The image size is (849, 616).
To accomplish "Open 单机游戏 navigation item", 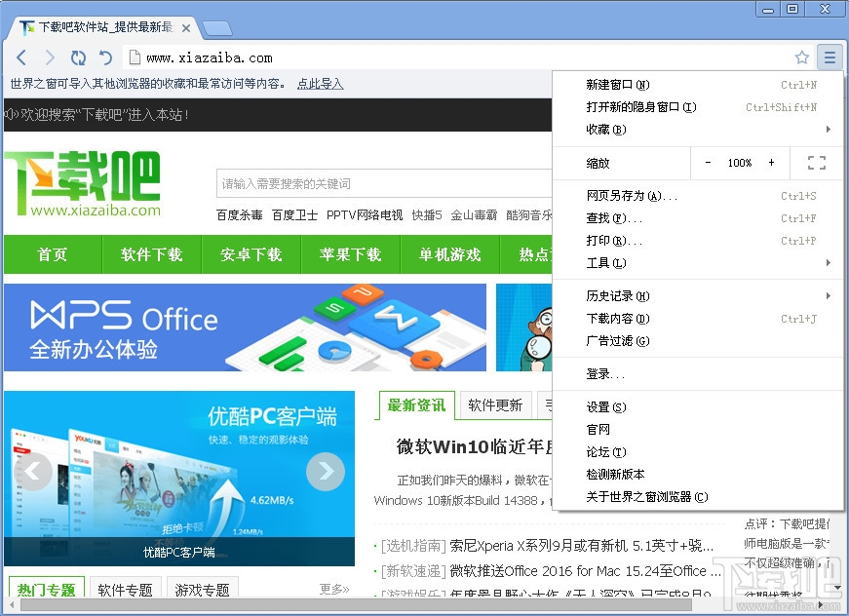I will pyautogui.click(x=450, y=254).
